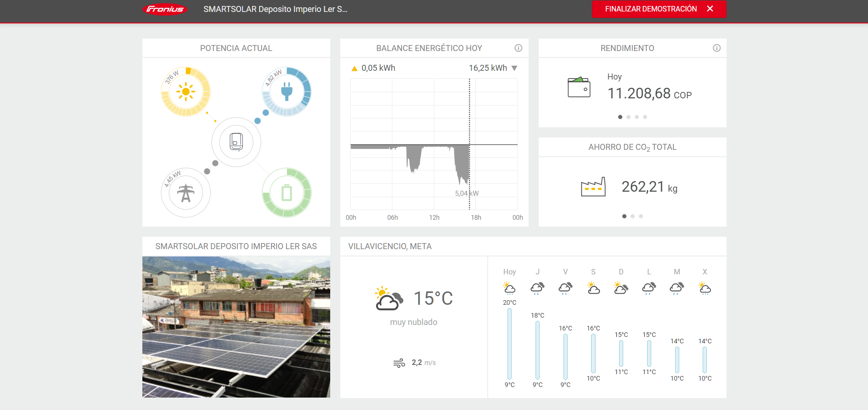Image resolution: width=868 pixels, height=410 pixels.
Task: Open the Balance Energético info icon
Action: click(519, 48)
